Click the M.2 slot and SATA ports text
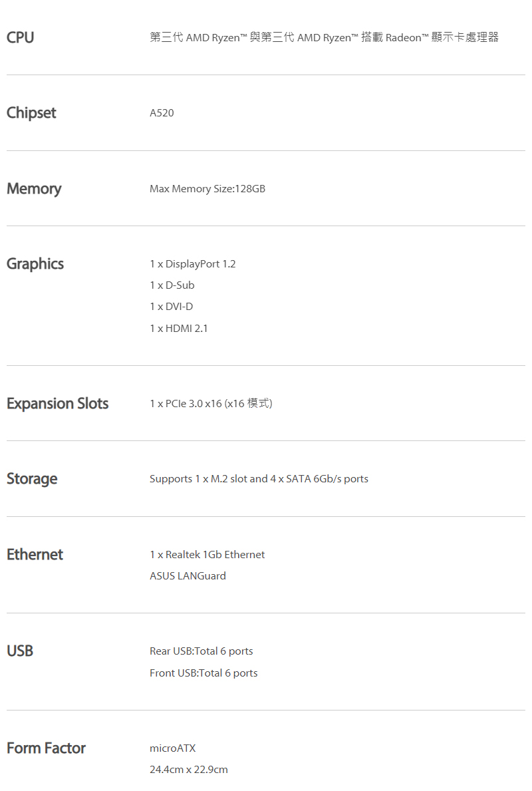Viewport: 532px width, 791px height. 259,479
